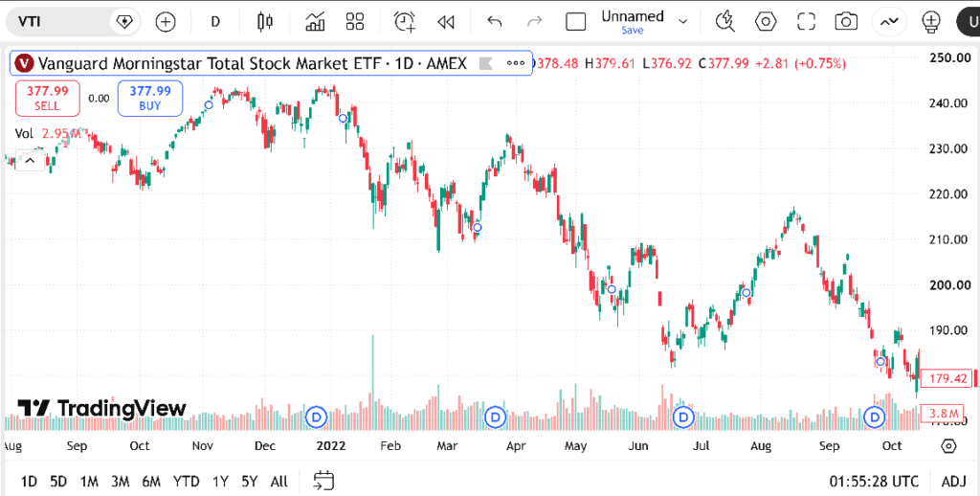Click the 250.00 price axis label
Image resolution: width=980 pixels, height=496 pixels.
(x=948, y=57)
